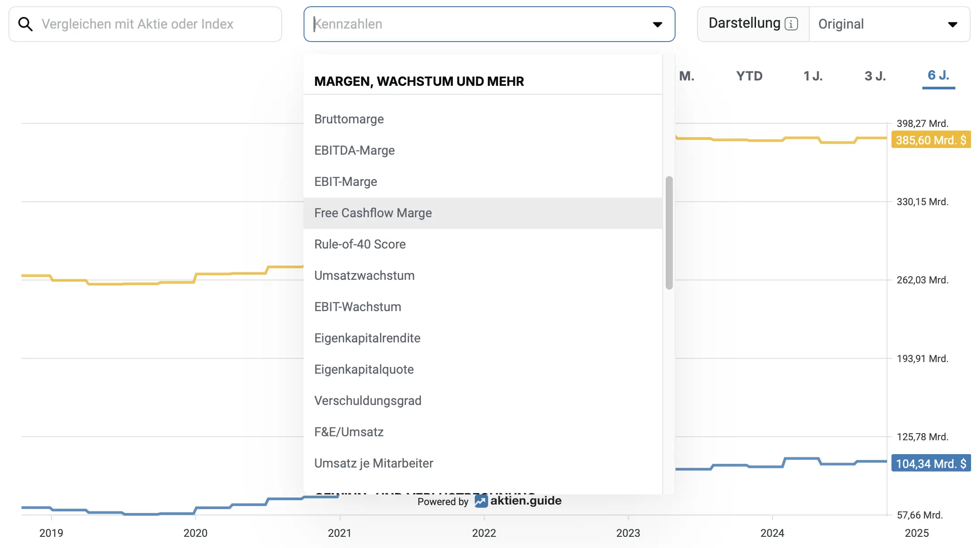
Task: Click the 'MARGEN, WACHSTUM UND MEHR' heading
Action: coord(419,81)
